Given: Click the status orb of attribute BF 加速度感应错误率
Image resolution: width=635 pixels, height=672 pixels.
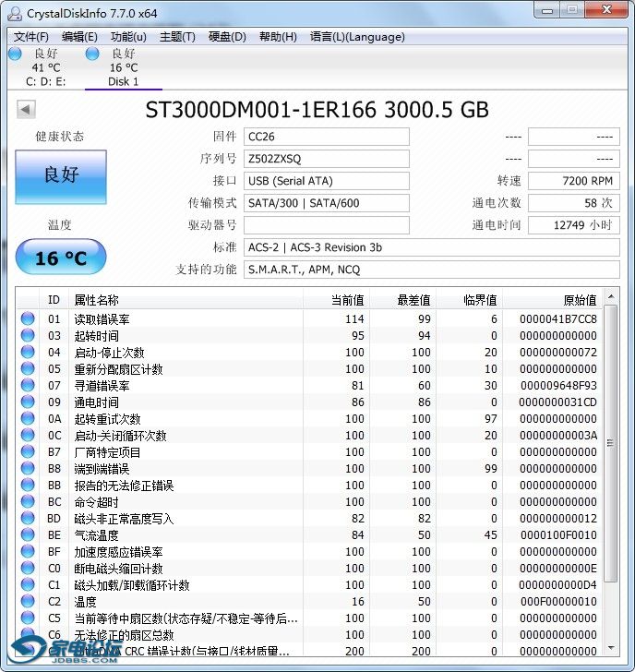Looking at the screenshot, I should (x=28, y=551).
